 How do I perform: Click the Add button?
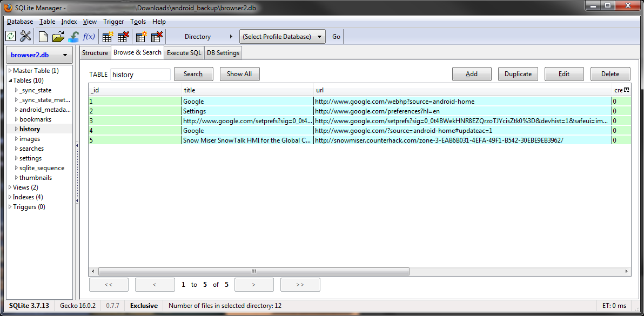click(x=472, y=75)
